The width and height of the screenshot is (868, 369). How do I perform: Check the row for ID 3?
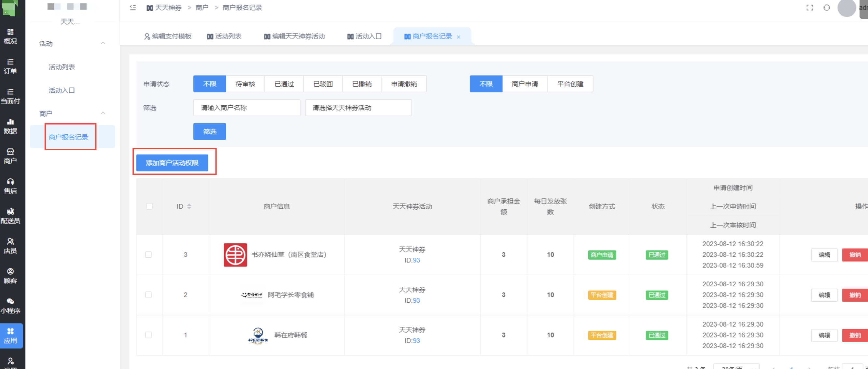[148, 255]
